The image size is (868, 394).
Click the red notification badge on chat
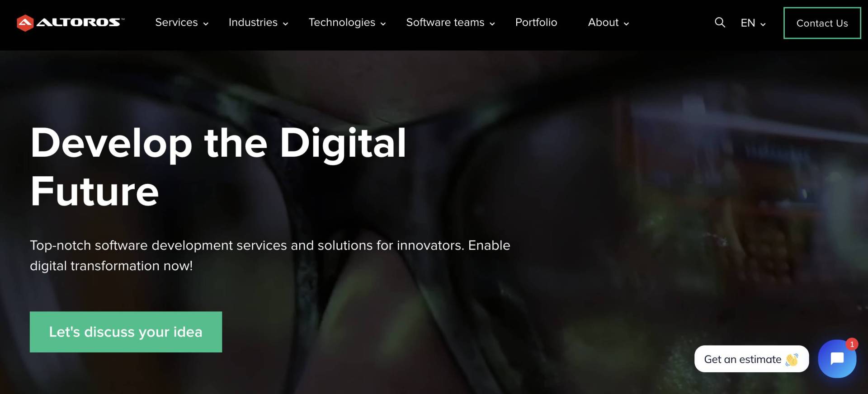pos(852,344)
